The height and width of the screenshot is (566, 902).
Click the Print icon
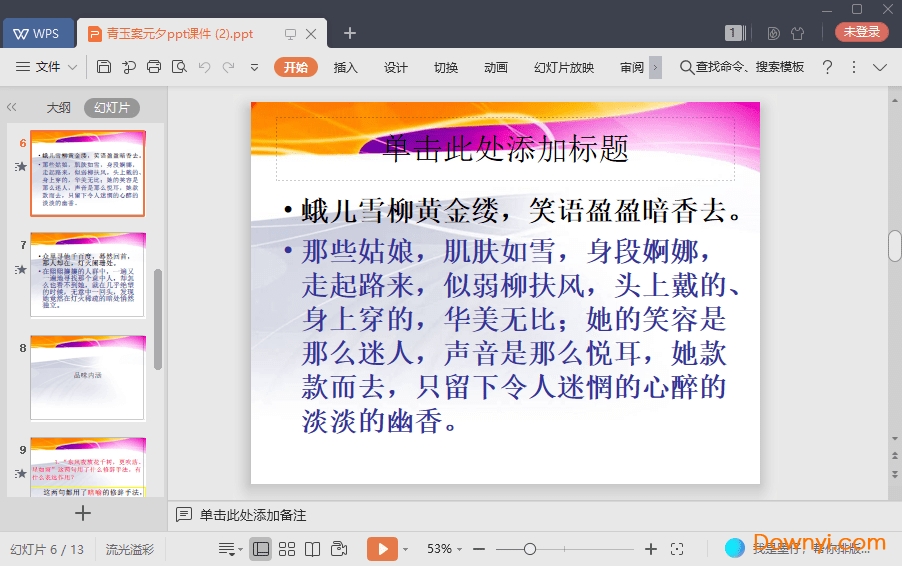(154, 67)
